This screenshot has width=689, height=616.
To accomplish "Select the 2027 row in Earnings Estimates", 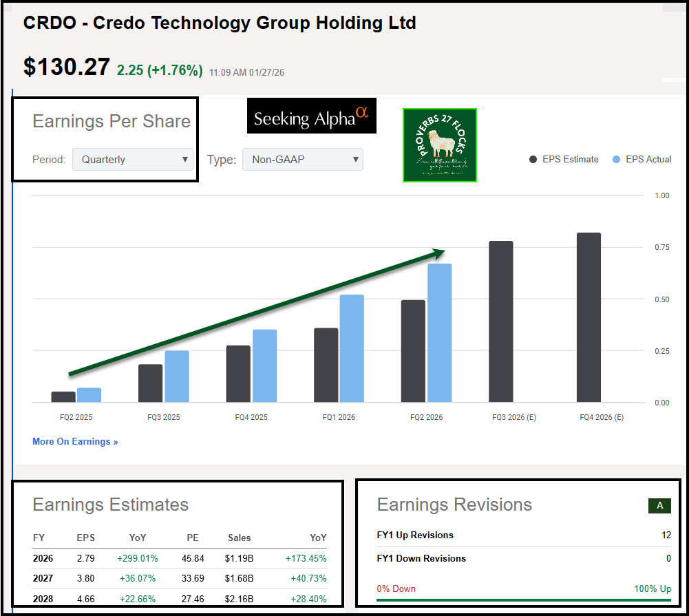I will [x=179, y=578].
